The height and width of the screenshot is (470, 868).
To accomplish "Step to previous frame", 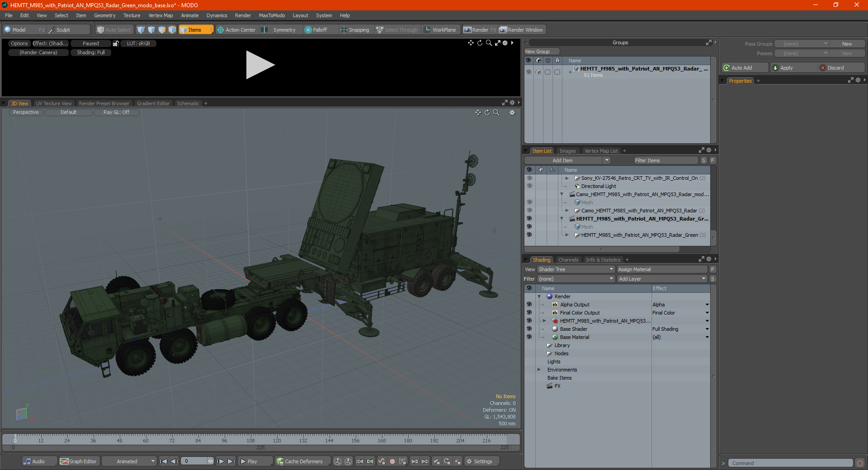I will (174, 461).
